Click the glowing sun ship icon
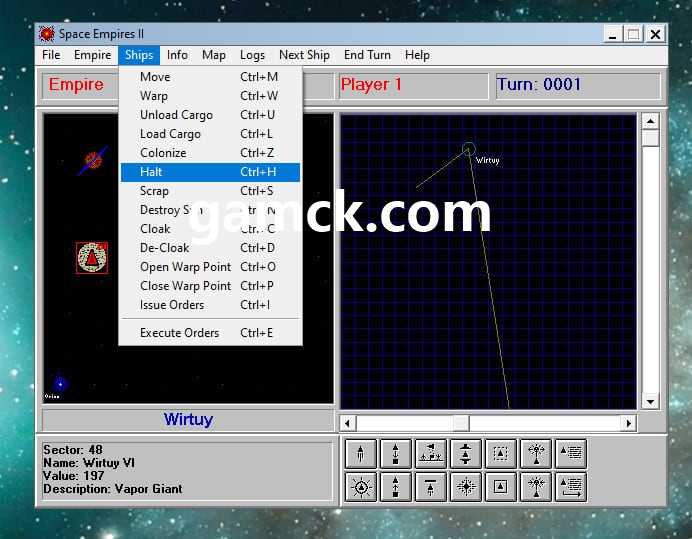The height and width of the screenshot is (539, 692). (361, 488)
